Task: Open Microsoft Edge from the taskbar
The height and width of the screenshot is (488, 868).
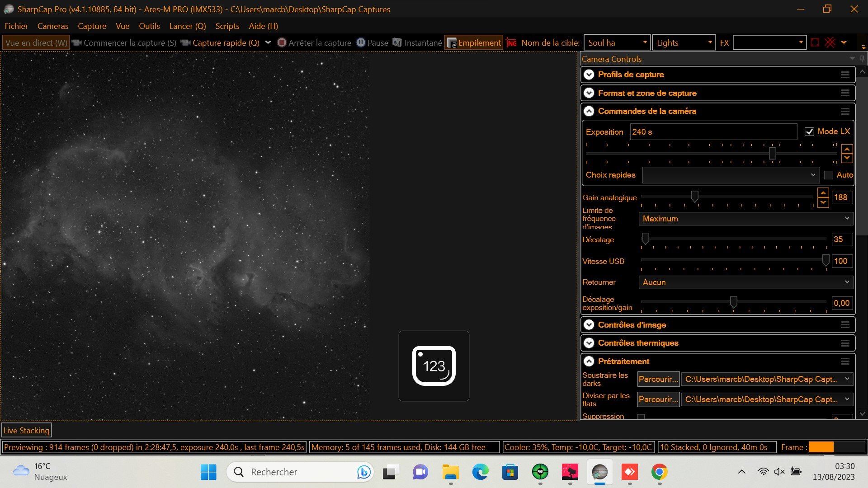Action: click(480, 472)
